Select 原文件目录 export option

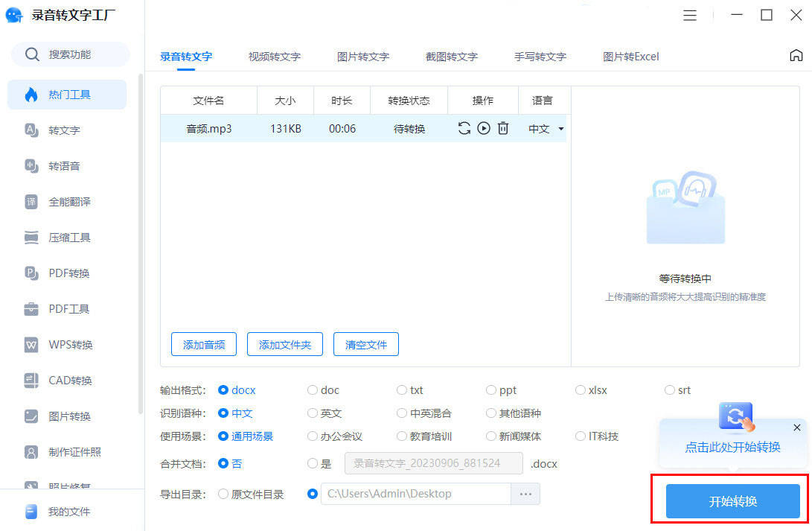[251, 495]
